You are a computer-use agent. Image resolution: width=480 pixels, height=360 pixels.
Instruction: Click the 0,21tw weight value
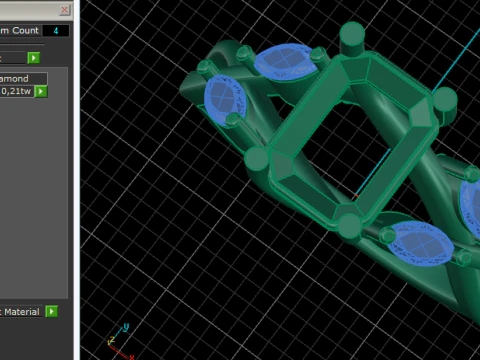coord(17,91)
